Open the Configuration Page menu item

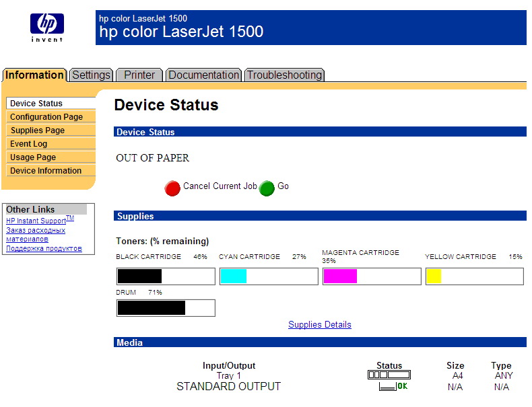coord(51,117)
